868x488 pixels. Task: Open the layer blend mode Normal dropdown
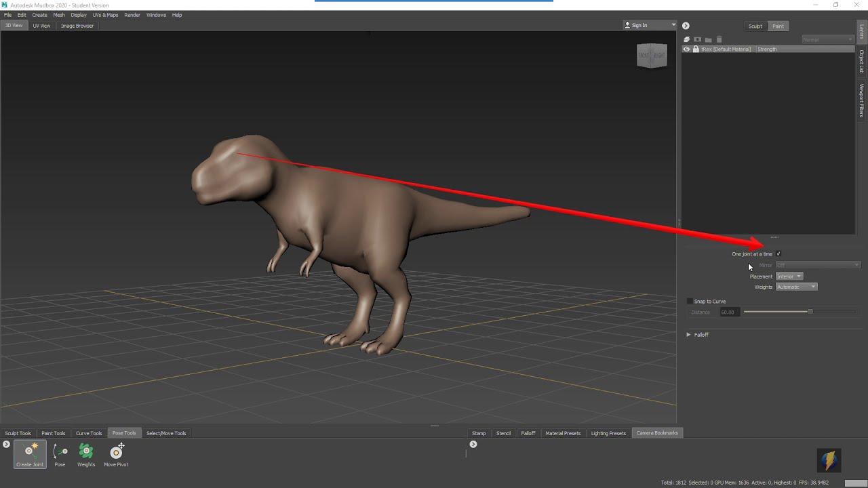828,40
